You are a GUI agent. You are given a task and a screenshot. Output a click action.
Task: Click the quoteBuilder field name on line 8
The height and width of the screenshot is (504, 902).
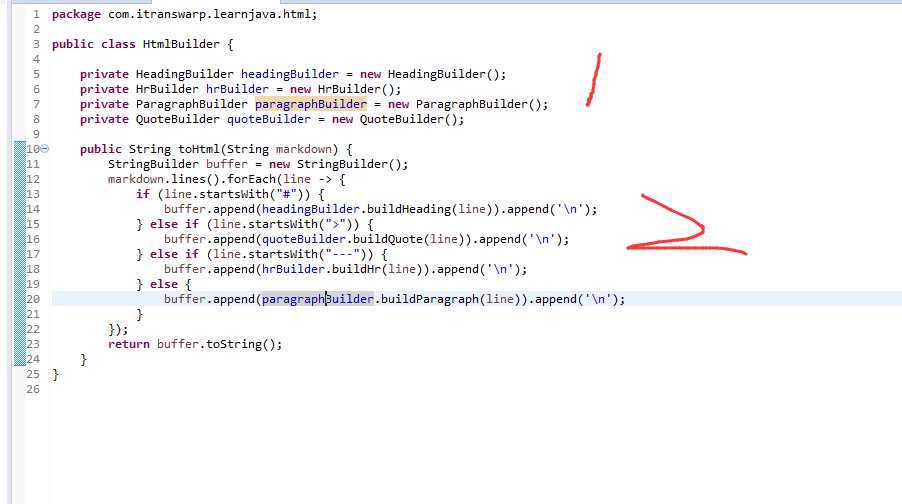tap(269, 119)
